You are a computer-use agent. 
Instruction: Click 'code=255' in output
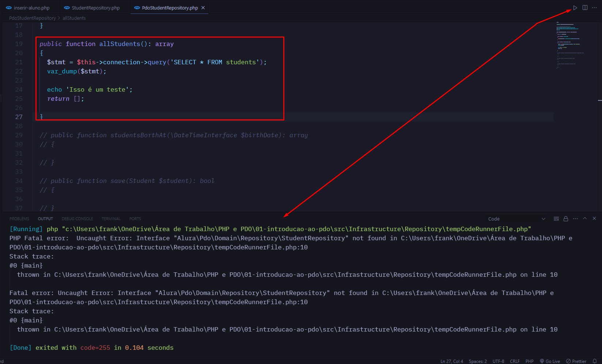point(95,348)
